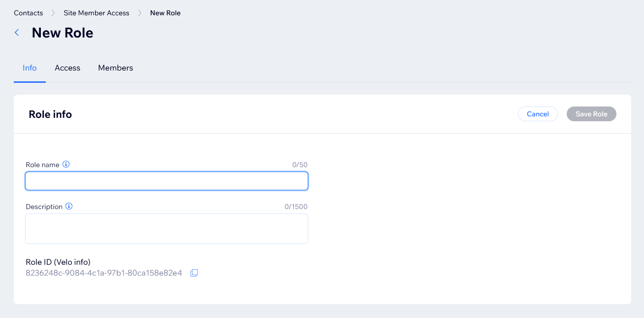Open the Members tab
This screenshot has height=318, width=644.
coord(115,68)
